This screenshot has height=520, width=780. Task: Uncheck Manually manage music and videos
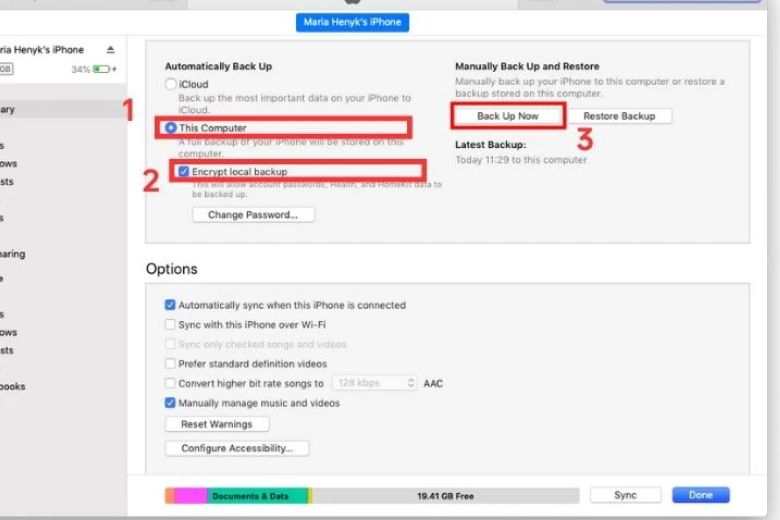coord(170,403)
